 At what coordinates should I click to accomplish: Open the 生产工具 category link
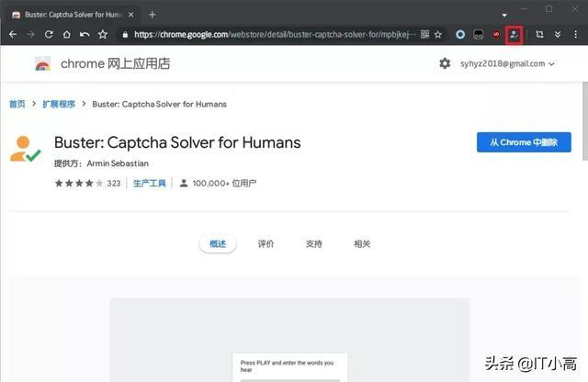point(149,184)
